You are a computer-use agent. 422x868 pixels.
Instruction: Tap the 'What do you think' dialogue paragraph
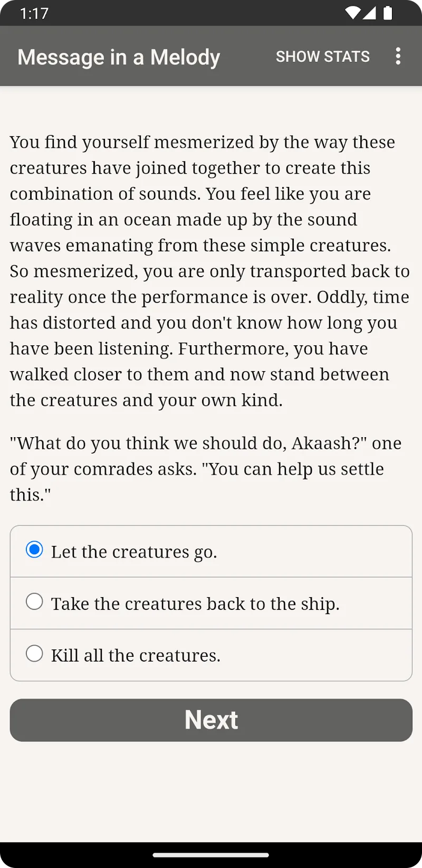point(206,469)
